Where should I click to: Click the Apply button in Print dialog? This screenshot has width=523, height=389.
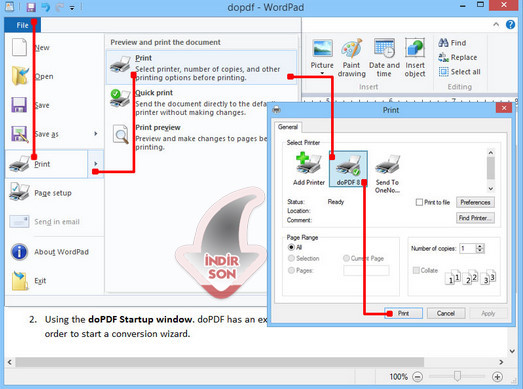pos(488,313)
